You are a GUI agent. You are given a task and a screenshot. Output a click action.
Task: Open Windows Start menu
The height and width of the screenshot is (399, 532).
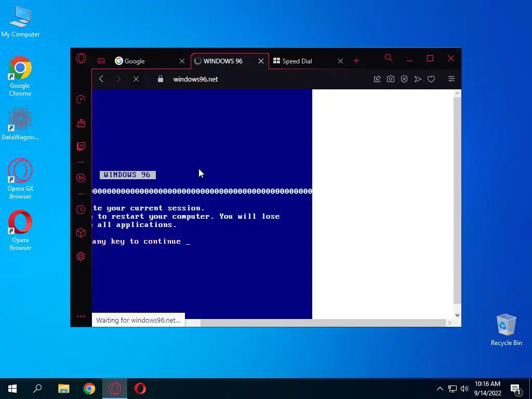pos(12,389)
